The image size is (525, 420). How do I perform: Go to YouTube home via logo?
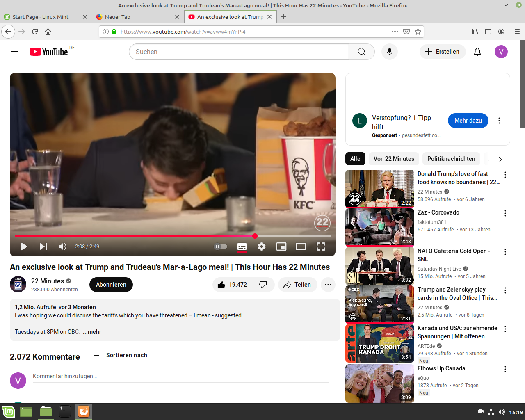[x=48, y=52]
